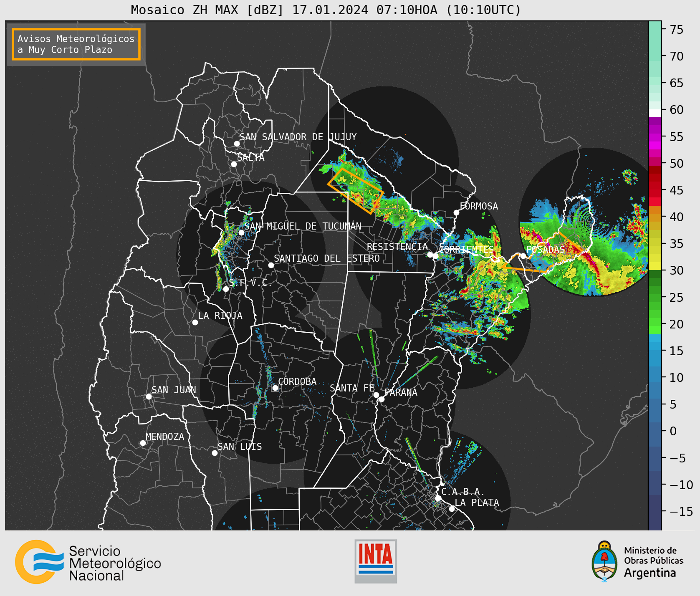Click the Formosa marker dot

click(x=456, y=212)
